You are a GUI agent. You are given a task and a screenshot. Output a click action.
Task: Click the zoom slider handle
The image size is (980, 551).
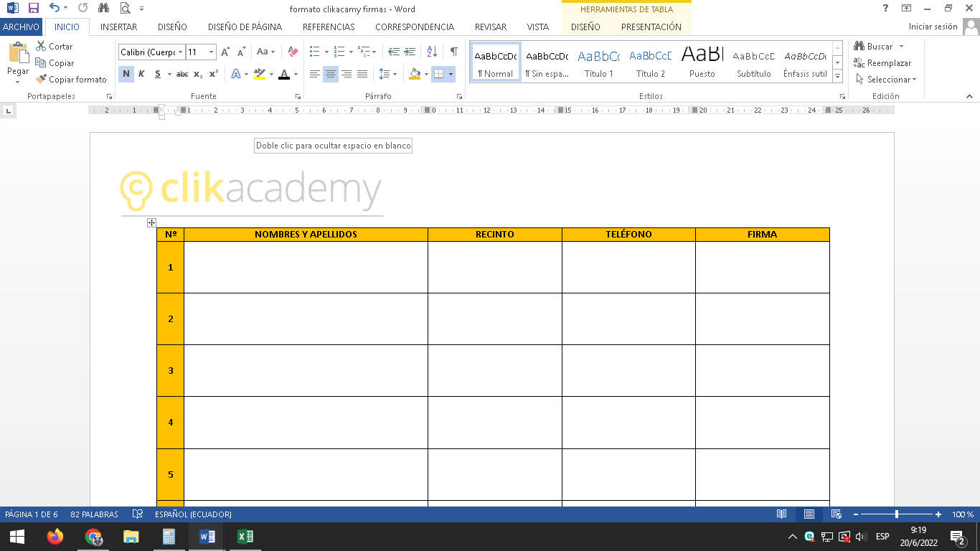(897, 514)
